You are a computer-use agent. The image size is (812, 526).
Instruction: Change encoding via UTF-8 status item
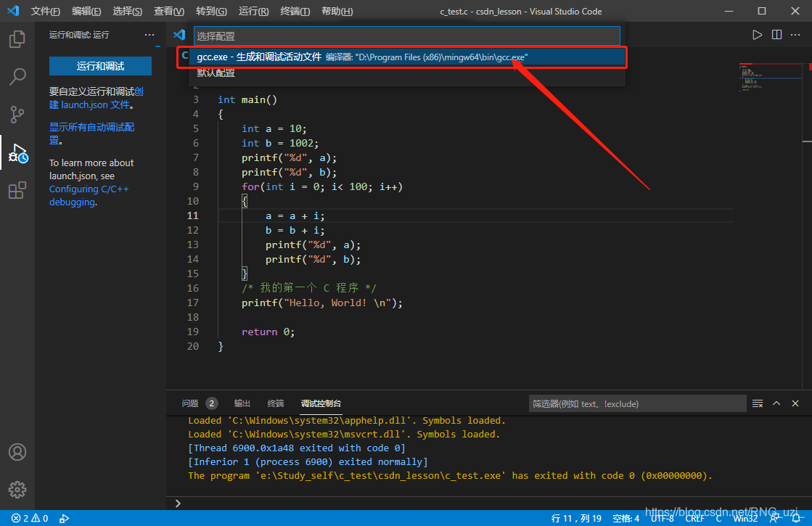[x=663, y=518]
